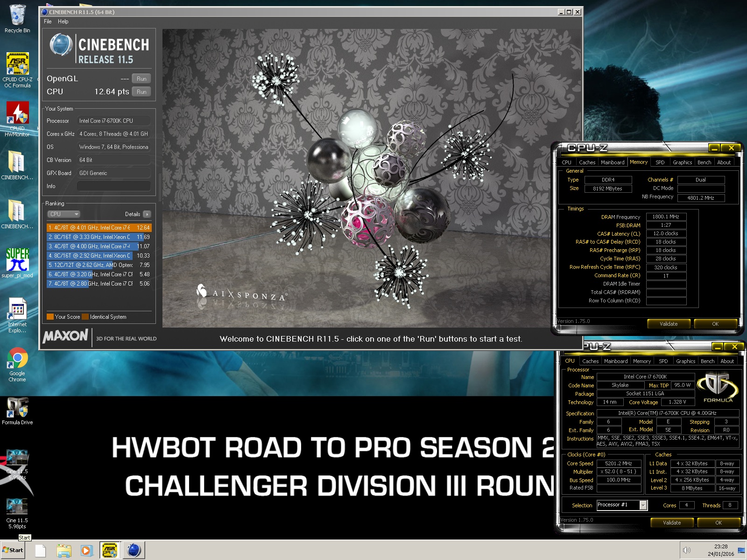747x560 pixels.
Task: Open Mainboard tab in upper CPU-Z
Action: coord(613,162)
